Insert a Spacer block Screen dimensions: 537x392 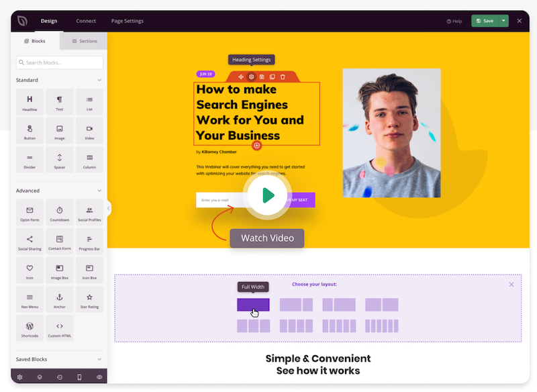coord(60,160)
